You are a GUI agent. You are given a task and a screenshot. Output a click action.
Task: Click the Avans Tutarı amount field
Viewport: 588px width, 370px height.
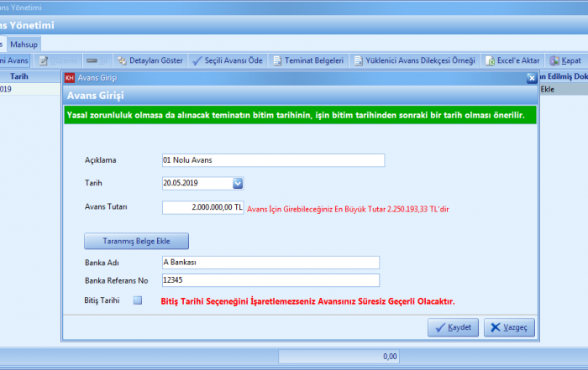click(202, 207)
